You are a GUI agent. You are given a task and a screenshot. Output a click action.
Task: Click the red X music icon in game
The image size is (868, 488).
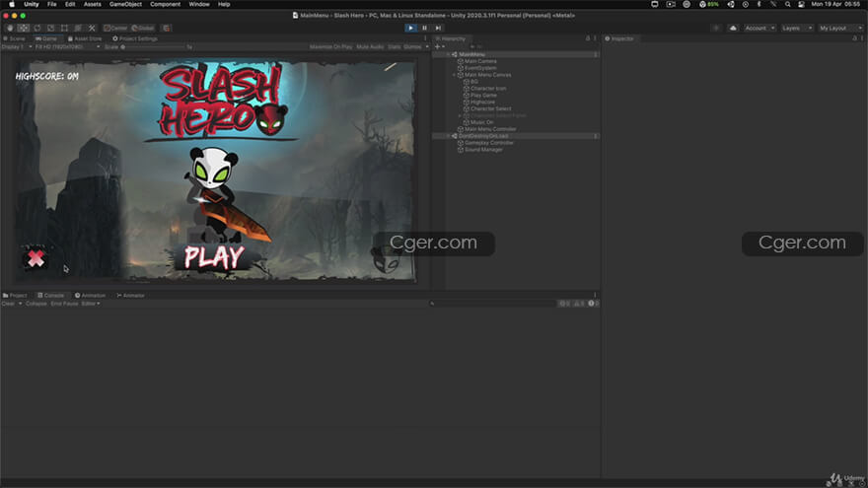tap(36, 258)
